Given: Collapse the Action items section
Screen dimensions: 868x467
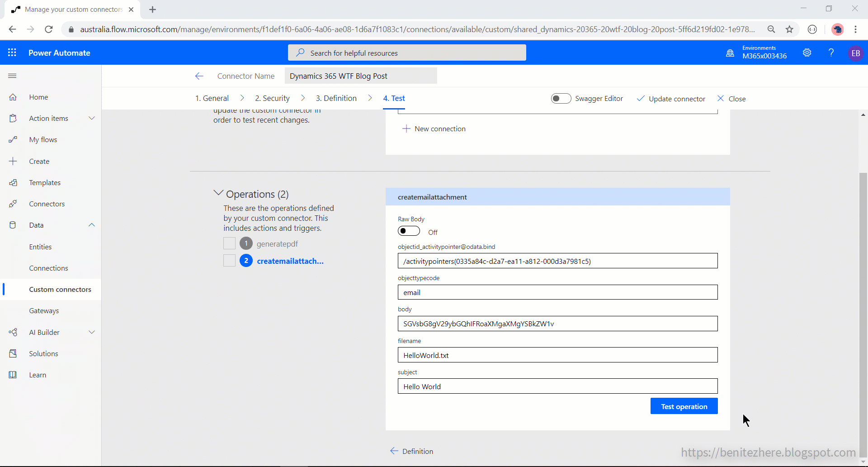Looking at the screenshot, I should [x=92, y=118].
